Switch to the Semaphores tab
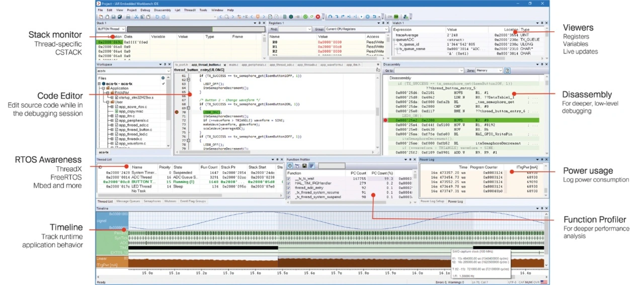The width and height of the screenshot is (644, 285). (152, 201)
